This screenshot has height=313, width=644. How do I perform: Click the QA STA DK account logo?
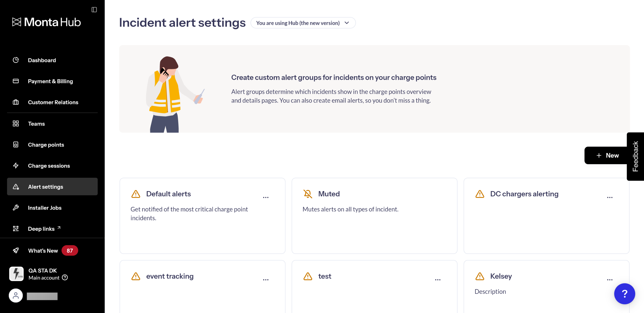point(16,274)
